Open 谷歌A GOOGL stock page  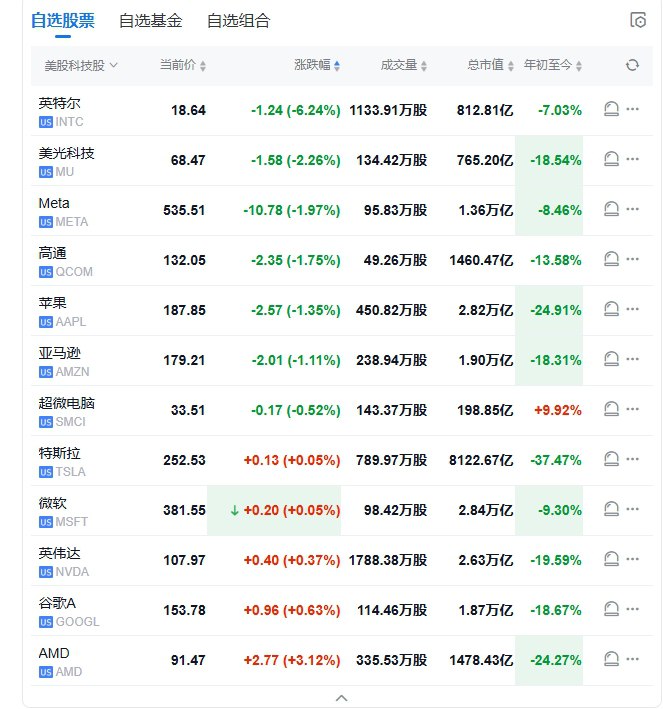(69, 612)
